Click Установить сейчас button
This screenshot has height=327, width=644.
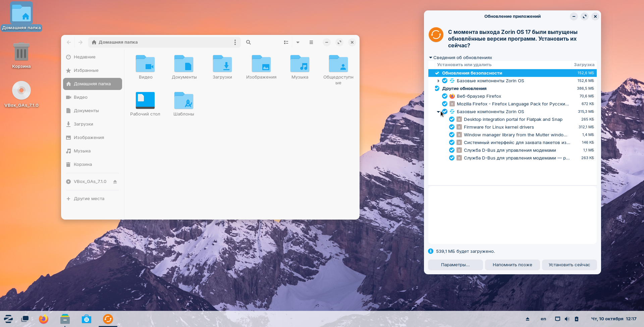tap(570, 265)
